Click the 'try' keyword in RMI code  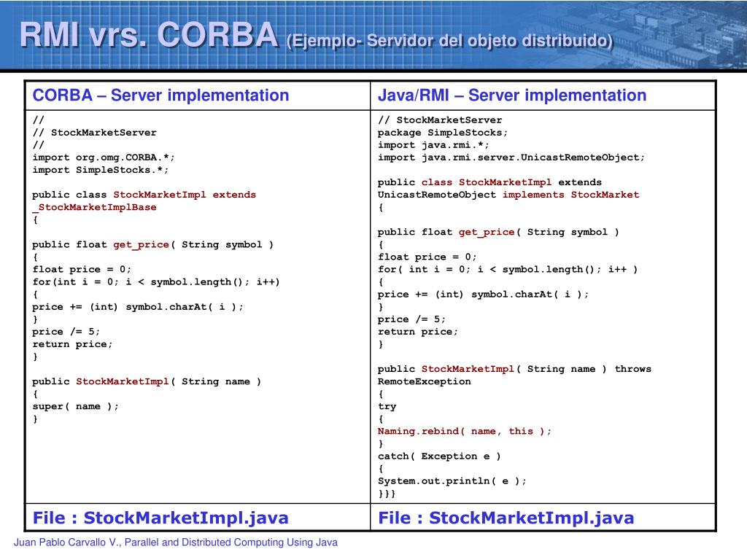[x=387, y=407]
